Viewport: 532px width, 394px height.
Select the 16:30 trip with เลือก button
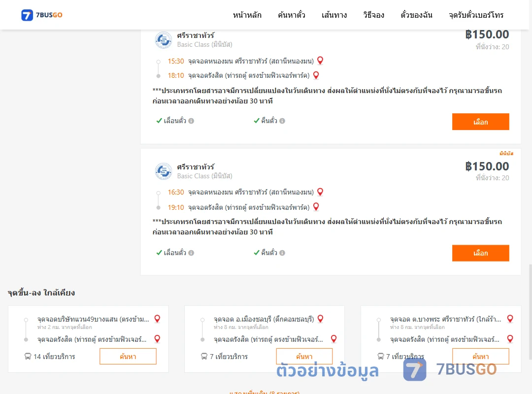coord(480,253)
